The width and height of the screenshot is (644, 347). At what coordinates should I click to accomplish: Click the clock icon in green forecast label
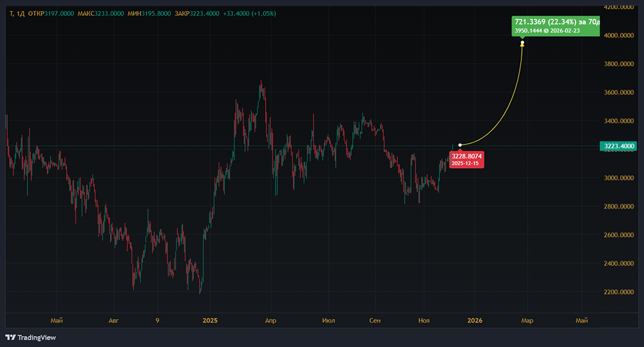pyautogui.click(x=545, y=30)
